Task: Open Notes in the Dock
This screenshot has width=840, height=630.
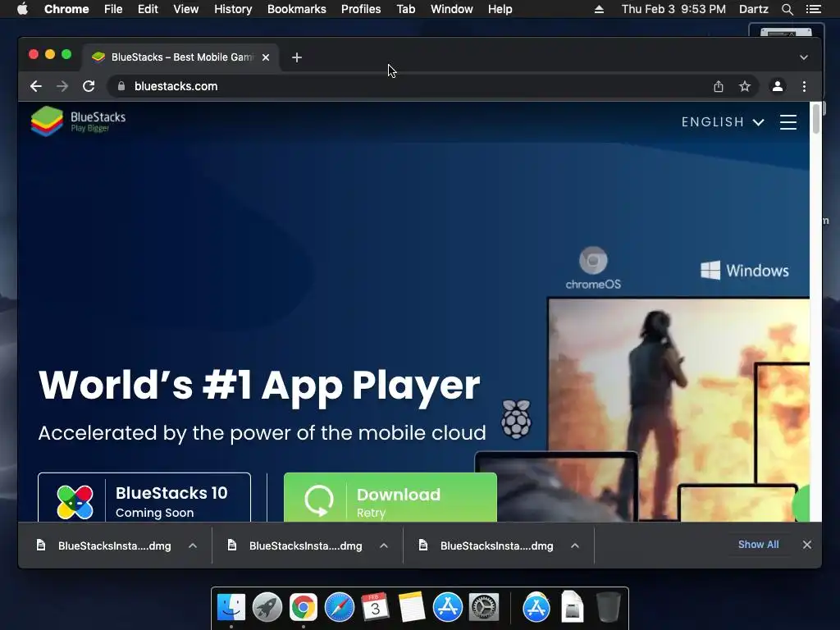Action: [x=412, y=608]
